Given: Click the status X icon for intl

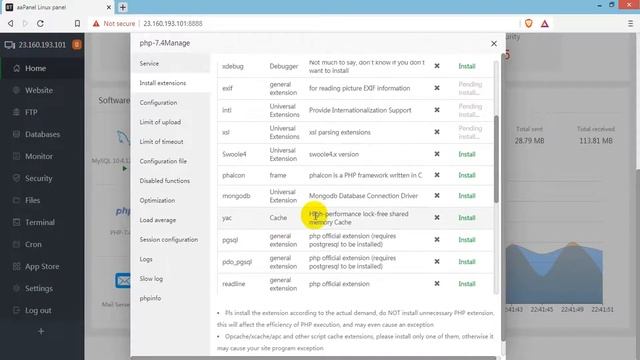Looking at the screenshot, I should (437, 110).
